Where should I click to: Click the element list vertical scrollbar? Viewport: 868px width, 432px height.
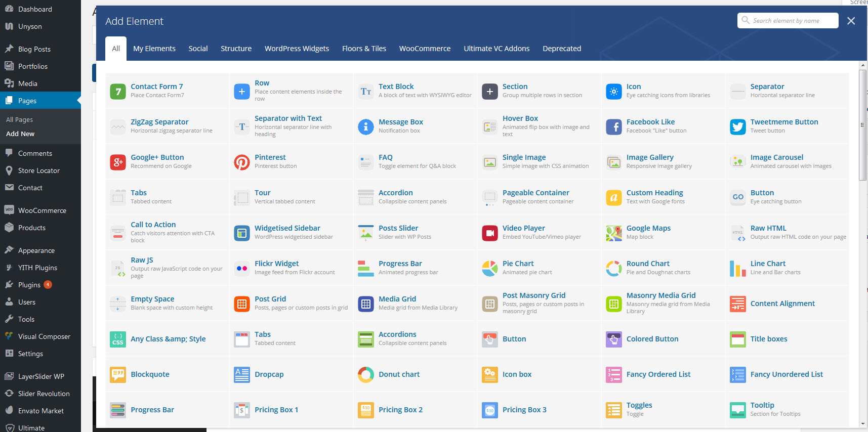862,125
